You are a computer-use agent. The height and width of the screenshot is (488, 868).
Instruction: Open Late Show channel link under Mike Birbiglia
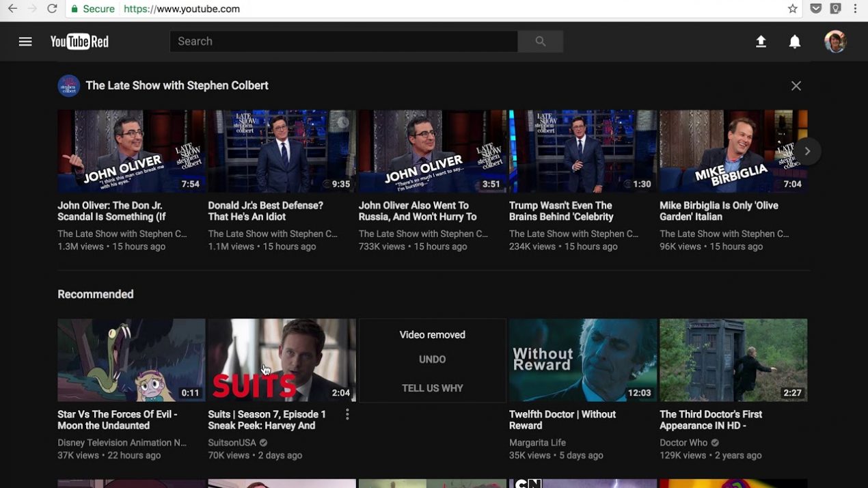point(724,234)
